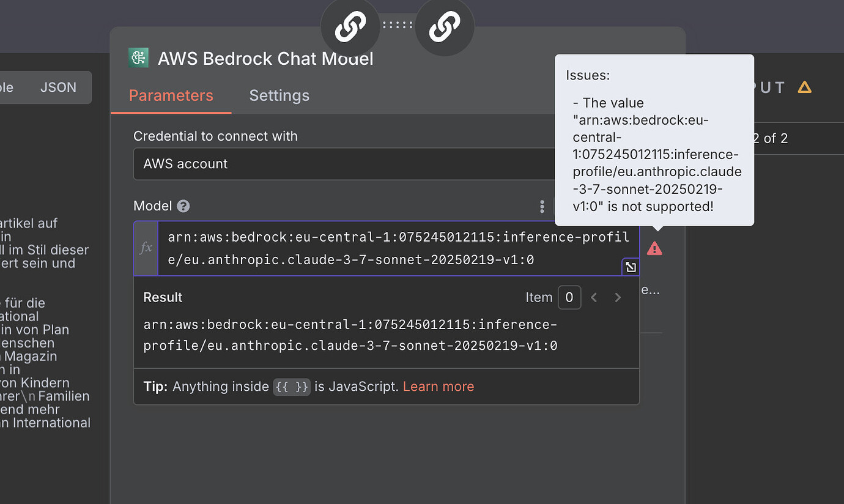Click the Issues tooltip popup message
Screen dimensions: 844x504
click(x=654, y=139)
